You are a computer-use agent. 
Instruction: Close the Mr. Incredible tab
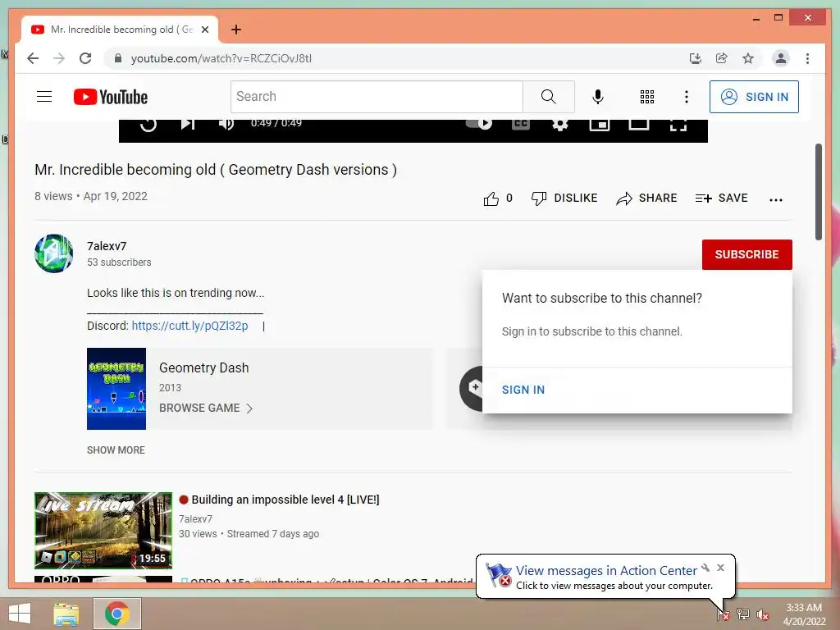[x=204, y=30]
